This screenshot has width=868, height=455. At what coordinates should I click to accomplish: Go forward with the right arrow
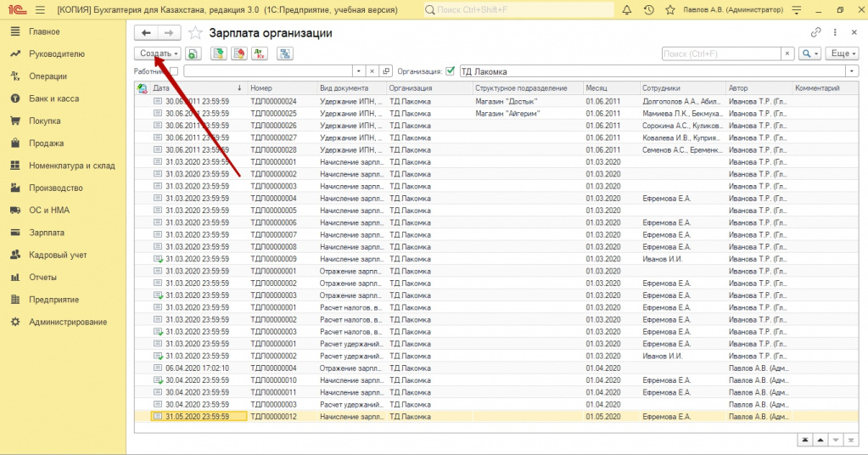pos(168,33)
